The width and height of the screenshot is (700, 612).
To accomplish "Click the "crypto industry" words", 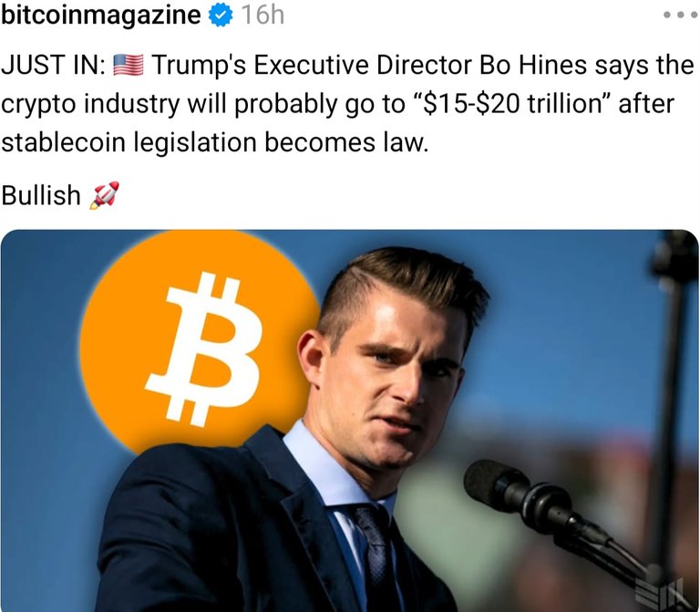I will [90, 105].
